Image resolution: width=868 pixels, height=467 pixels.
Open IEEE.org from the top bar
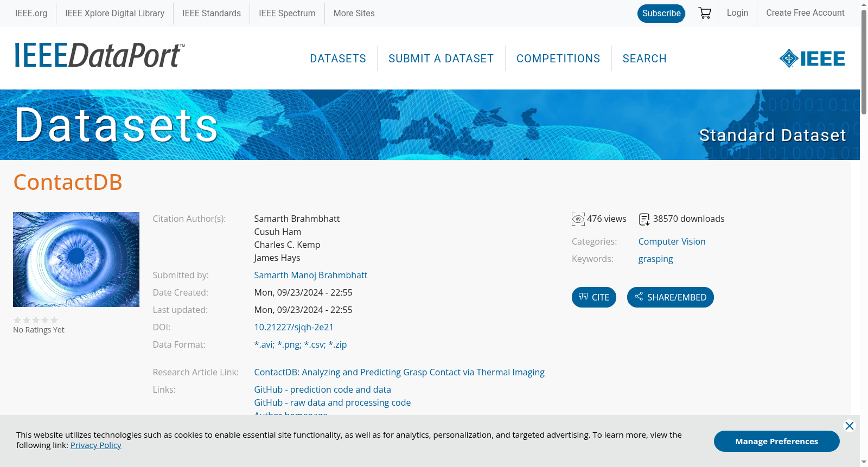tap(31, 13)
